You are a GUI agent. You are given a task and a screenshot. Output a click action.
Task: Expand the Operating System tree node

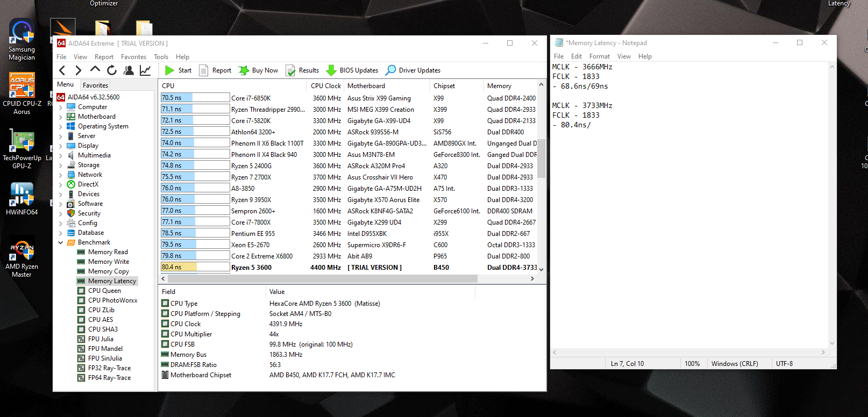(60, 126)
